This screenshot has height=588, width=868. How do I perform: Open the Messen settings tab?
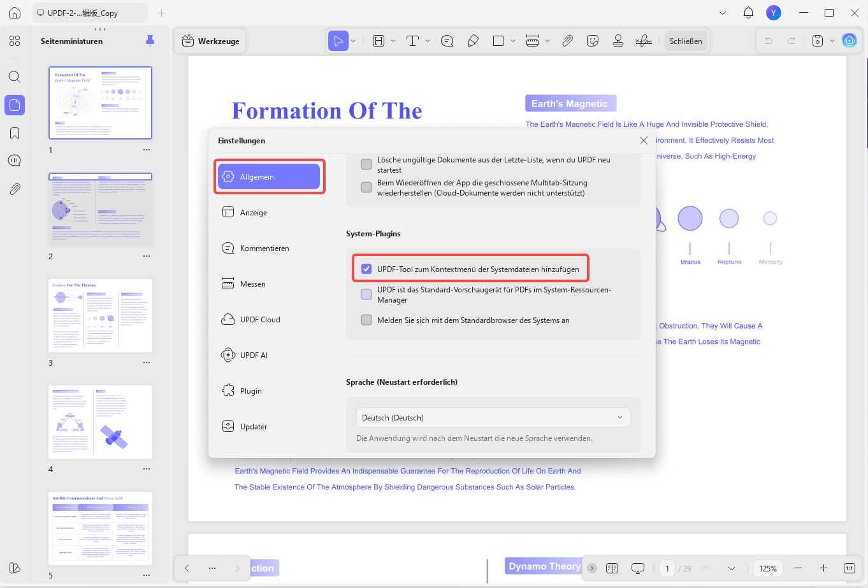coord(269,283)
